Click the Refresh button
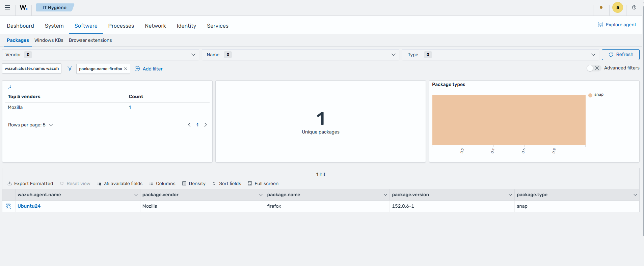 620,55
